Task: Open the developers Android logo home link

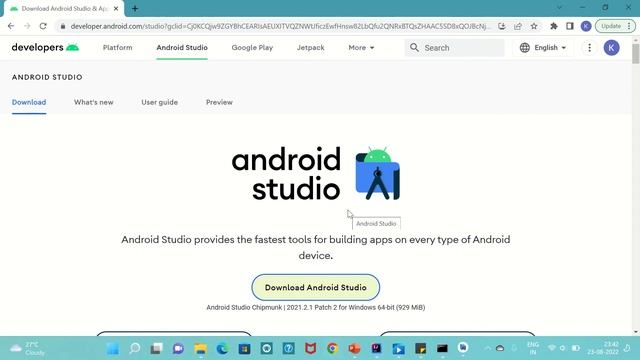Action: tap(45, 48)
